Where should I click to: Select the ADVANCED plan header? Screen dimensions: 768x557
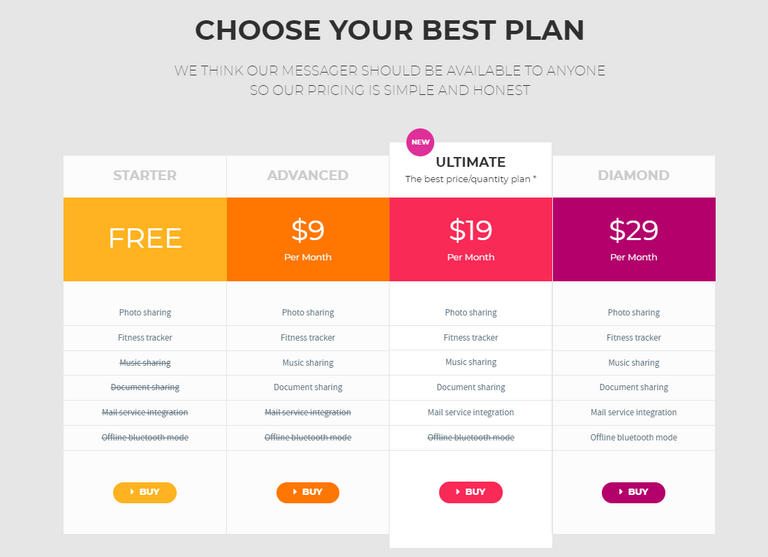click(308, 175)
